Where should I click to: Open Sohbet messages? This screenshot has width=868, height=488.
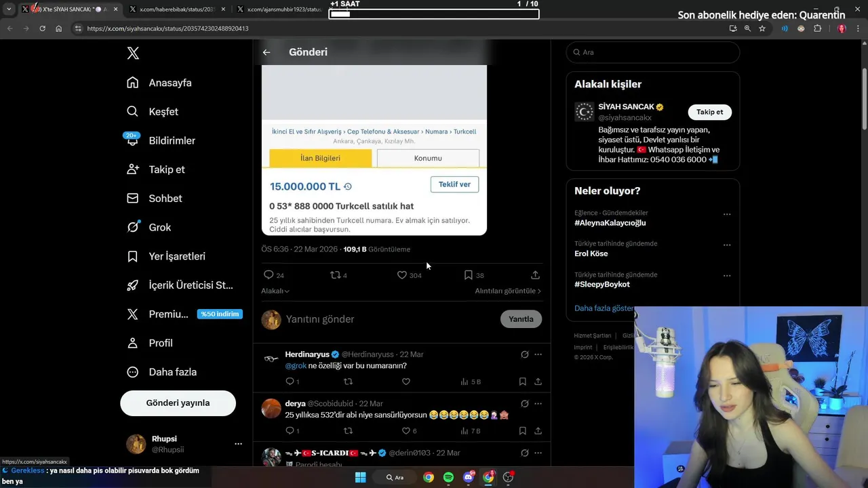click(x=155, y=199)
